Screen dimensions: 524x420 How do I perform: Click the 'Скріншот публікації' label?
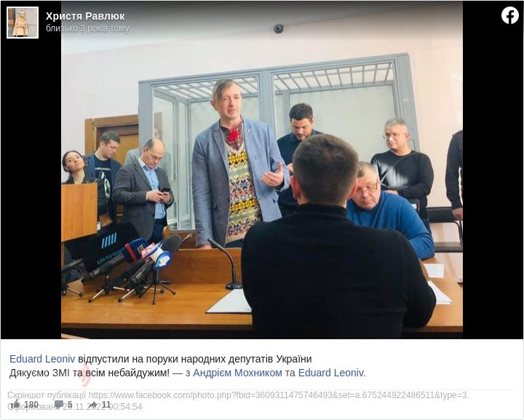click(47, 395)
